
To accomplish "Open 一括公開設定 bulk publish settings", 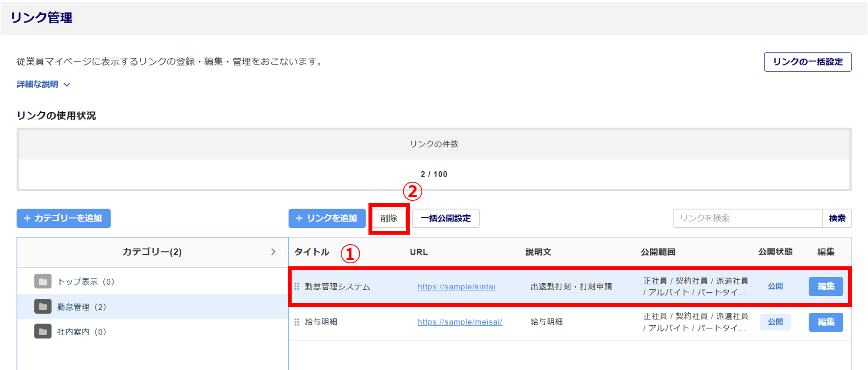I will tap(446, 218).
